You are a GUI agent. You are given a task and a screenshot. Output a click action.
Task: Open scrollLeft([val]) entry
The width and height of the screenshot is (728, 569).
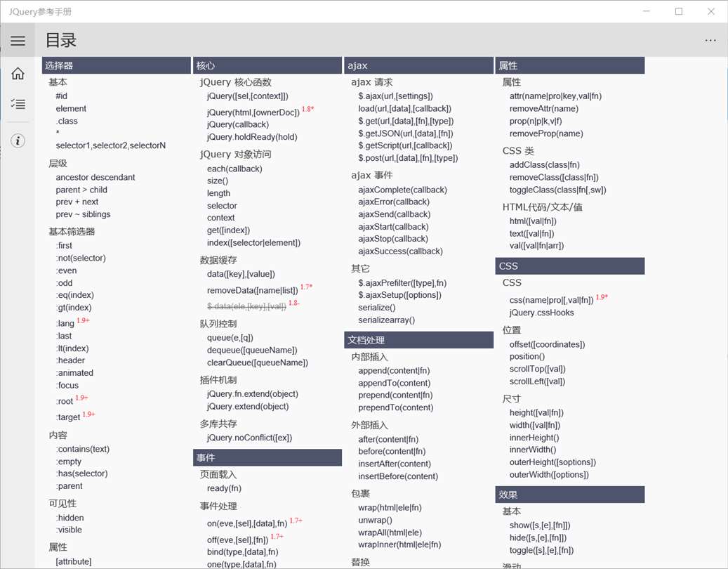pos(538,381)
